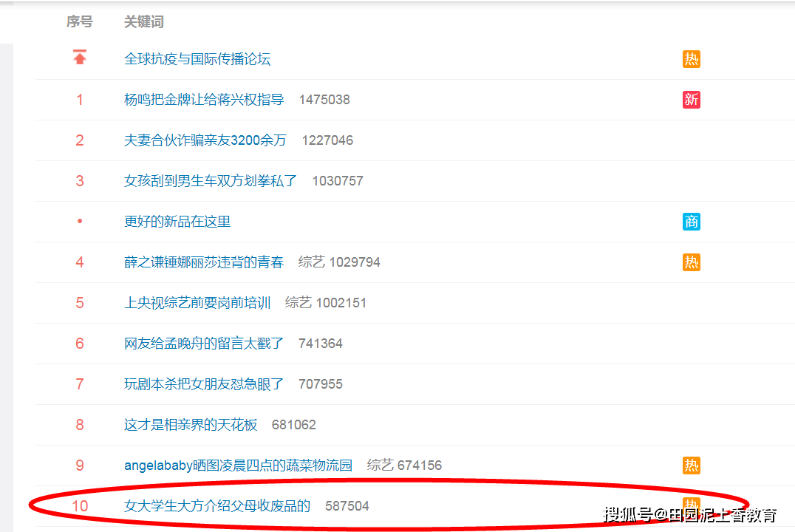795x532 pixels.
Task: Open topic 网友给孟晚舟的留言太戳了
Action: click(x=204, y=344)
